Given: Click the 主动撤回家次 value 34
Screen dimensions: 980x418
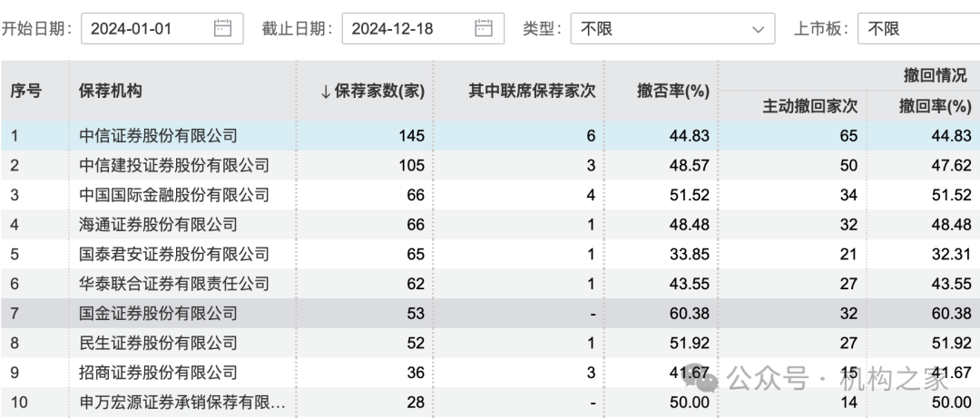Looking at the screenshot, I should click(x=848, y=195).
